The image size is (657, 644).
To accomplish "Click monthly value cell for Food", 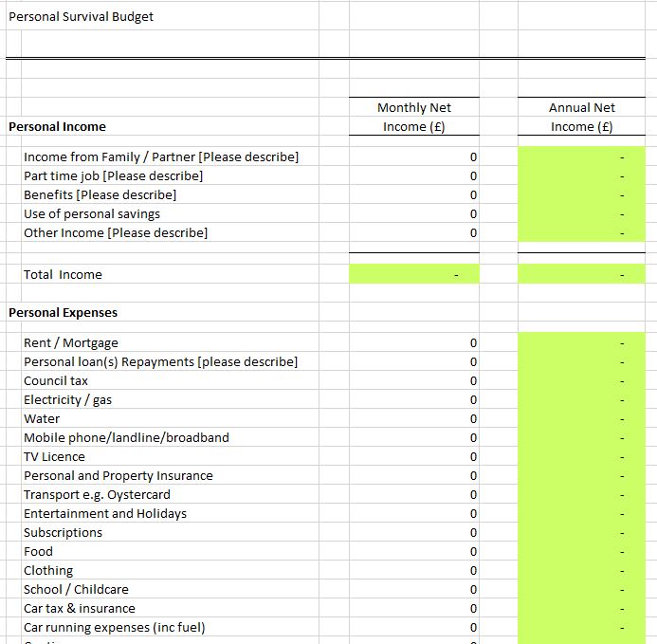I will (x=414, y=551).
